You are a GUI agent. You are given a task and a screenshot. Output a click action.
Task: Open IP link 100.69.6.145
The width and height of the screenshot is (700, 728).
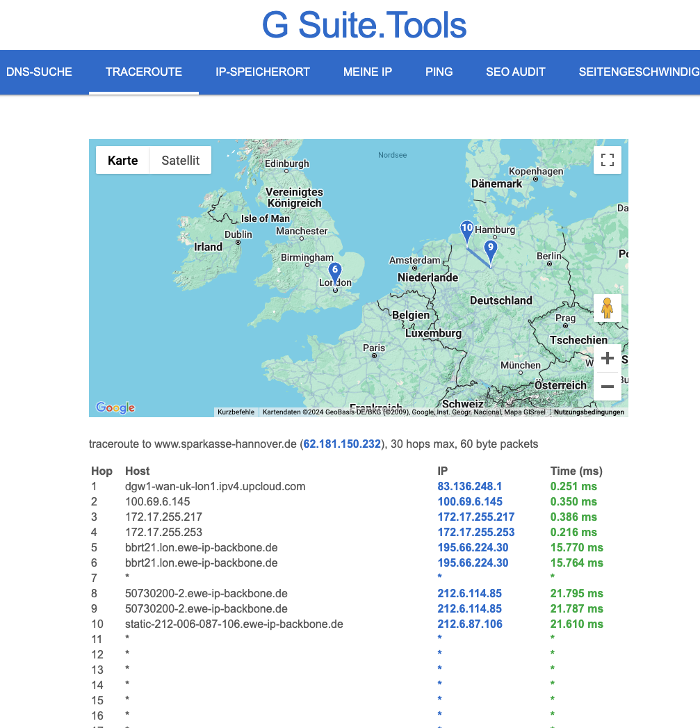tap(470, 501)
